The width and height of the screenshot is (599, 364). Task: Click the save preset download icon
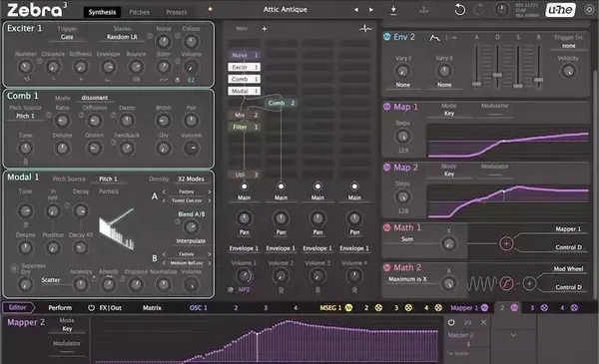point(393,10)
